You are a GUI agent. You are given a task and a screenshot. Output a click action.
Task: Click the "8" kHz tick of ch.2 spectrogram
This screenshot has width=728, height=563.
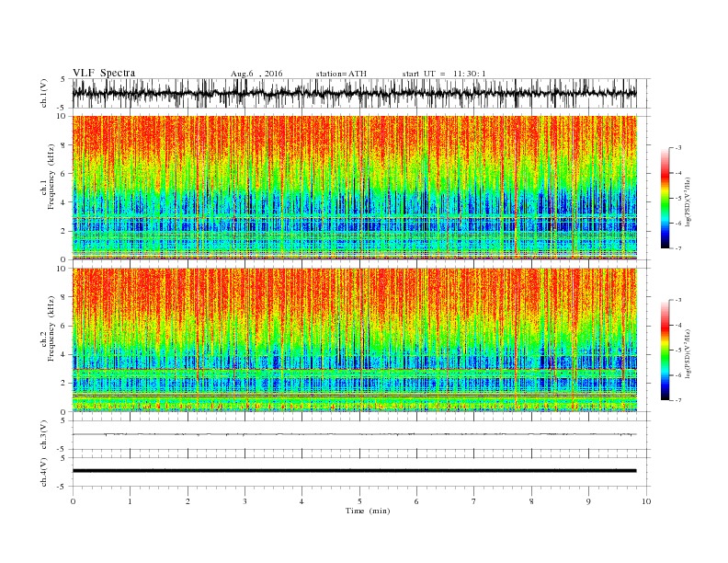click(64, 297)
